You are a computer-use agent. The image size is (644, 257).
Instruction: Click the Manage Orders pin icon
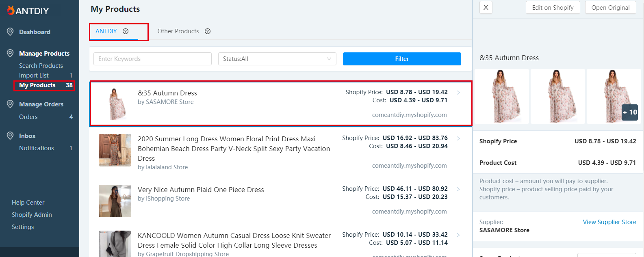coord(10,104)
